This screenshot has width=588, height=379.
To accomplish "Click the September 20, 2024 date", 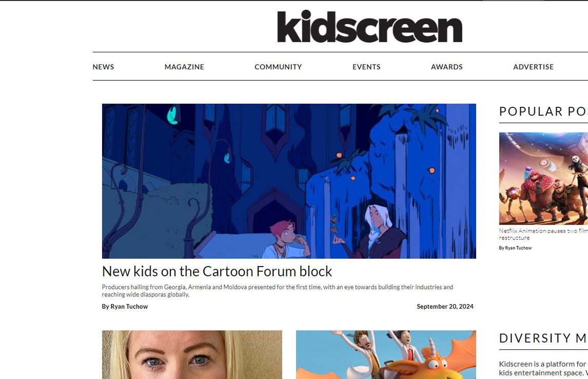I will (445, 306).
